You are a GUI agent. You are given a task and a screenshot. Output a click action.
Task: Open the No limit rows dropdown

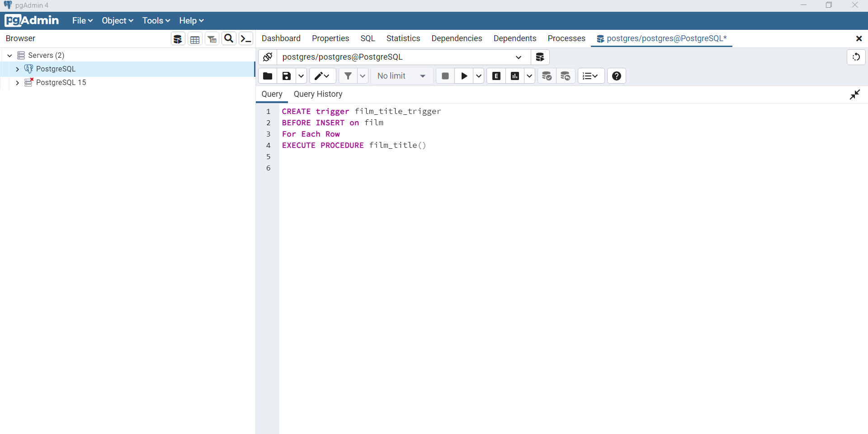(402, 76)
